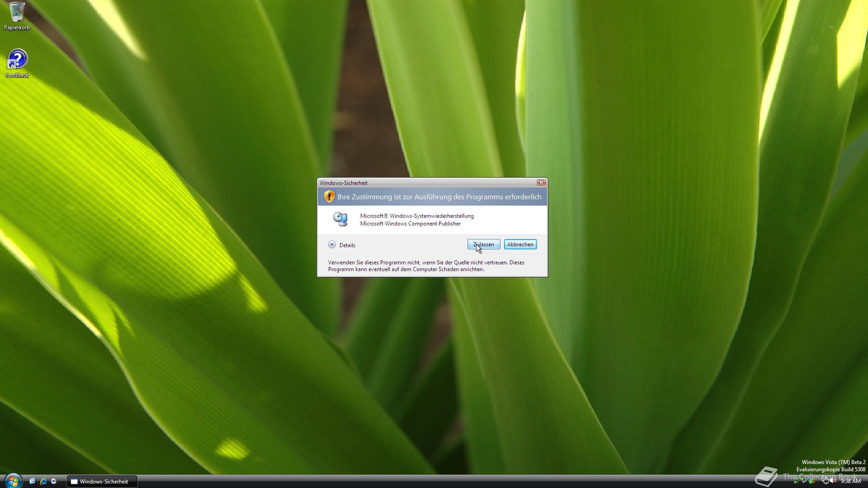Screen dimensions: 868x488
Task: Click the first quick launch icon
Action: pyautogui.click(x=32, y=481)
